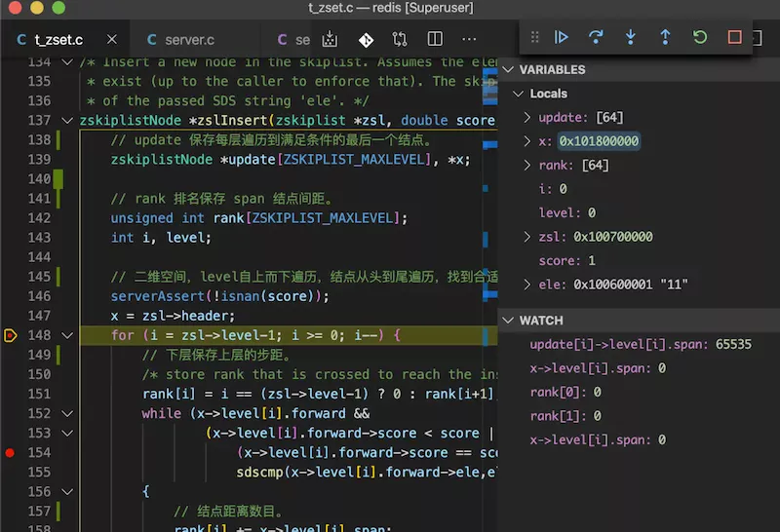Collapse the WATCH section
This screenshot has height=532, width=780.
508,320
